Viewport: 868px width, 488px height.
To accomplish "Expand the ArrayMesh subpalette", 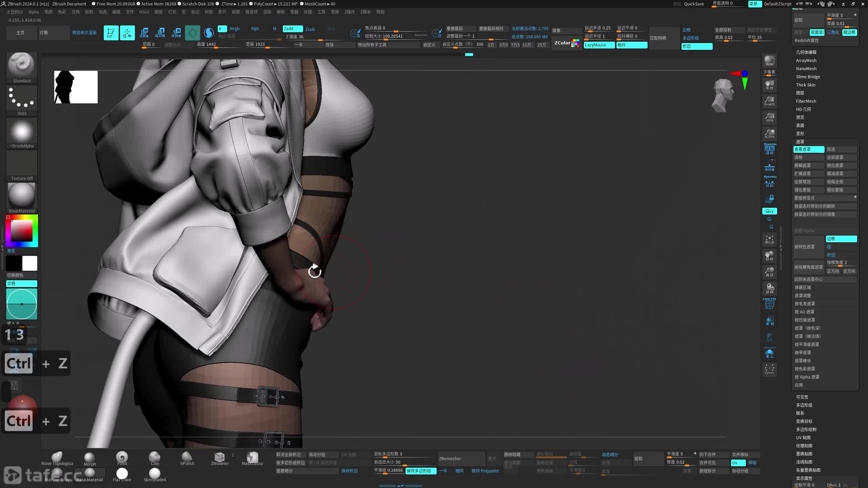I will point(806,61).
